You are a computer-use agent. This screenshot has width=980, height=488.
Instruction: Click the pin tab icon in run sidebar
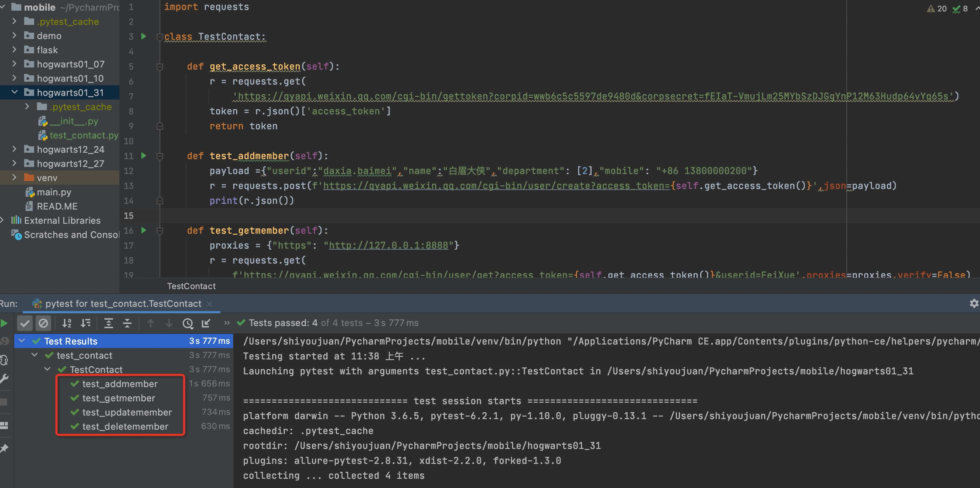pos(4,449)
